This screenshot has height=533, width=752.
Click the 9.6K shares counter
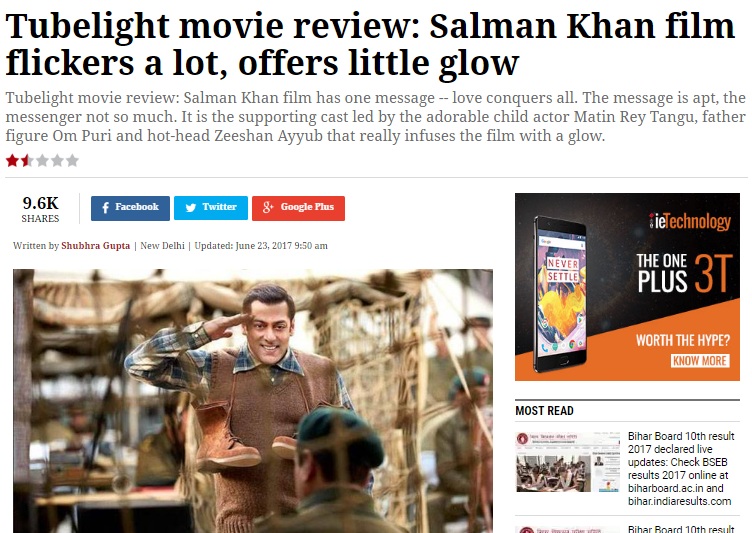(40, 209)
